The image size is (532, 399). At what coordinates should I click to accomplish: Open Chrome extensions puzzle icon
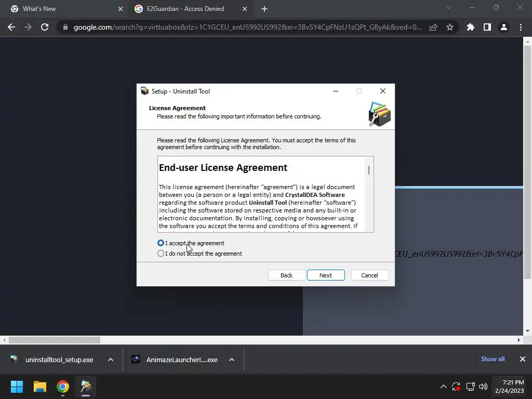click(x=471, y=27)
